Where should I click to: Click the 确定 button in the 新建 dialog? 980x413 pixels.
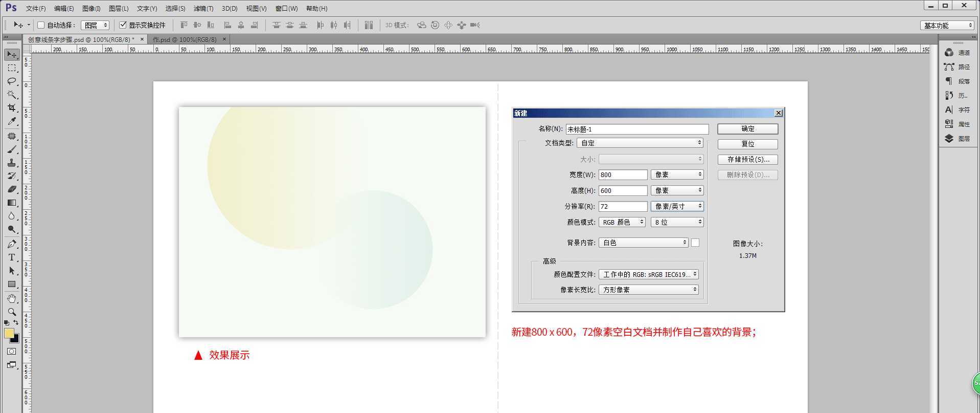747,129
